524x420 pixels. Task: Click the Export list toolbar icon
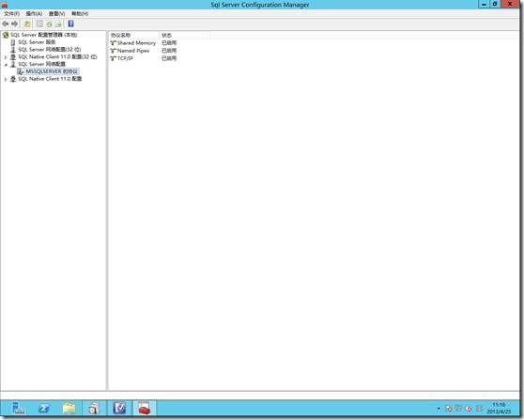[58, 23]
